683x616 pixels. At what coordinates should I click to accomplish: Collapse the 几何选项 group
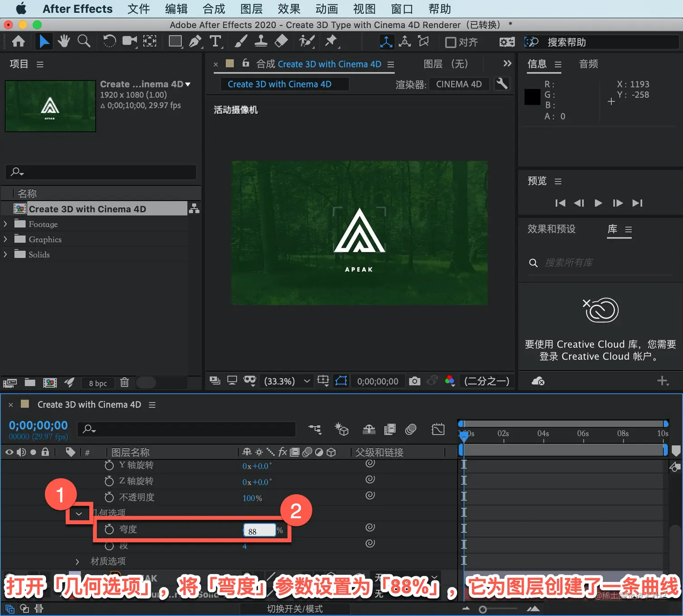[79, 513]
